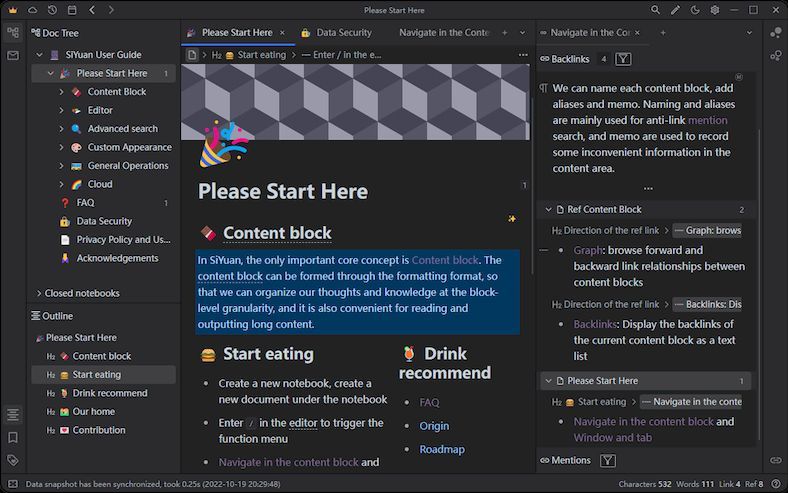The image size is (788, 493).
Task: Toggle dark mode moon icon
Action: tap(695, 10)
